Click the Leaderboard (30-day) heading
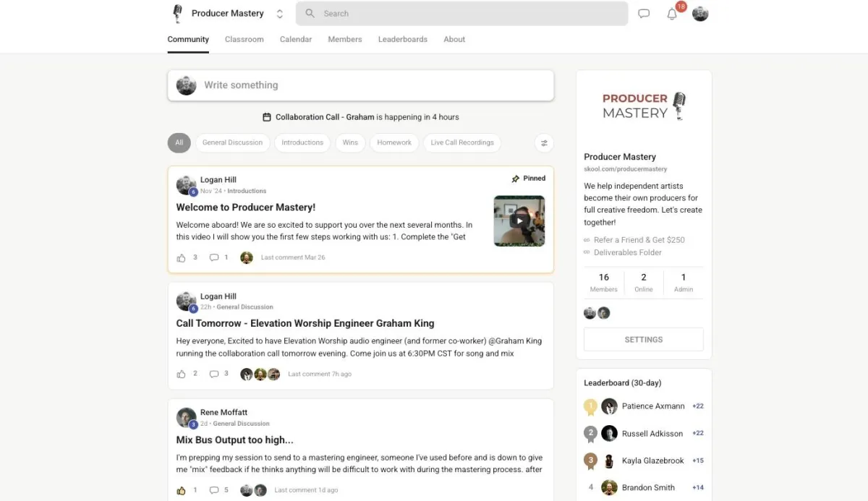This screenshot has height=501, width=868. click(623, 383)
